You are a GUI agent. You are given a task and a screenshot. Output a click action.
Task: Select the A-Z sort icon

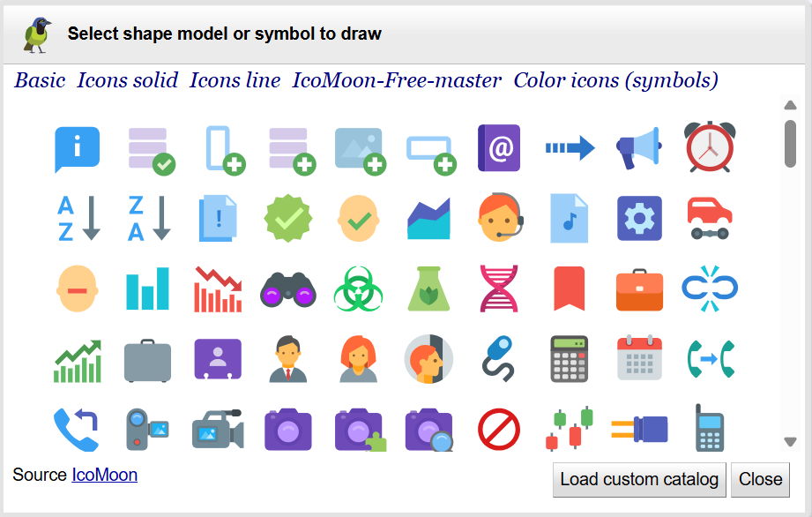(77, 218)
